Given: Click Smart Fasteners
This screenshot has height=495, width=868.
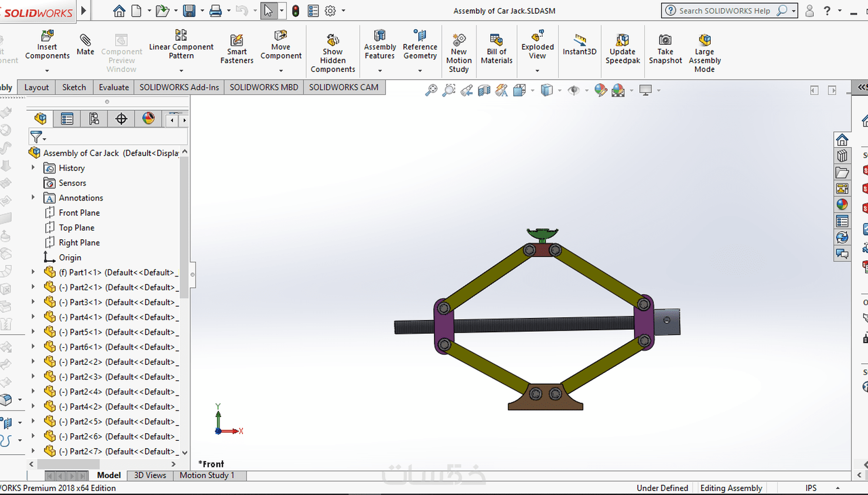Looking at the screenshot, I should coord(237,49).
